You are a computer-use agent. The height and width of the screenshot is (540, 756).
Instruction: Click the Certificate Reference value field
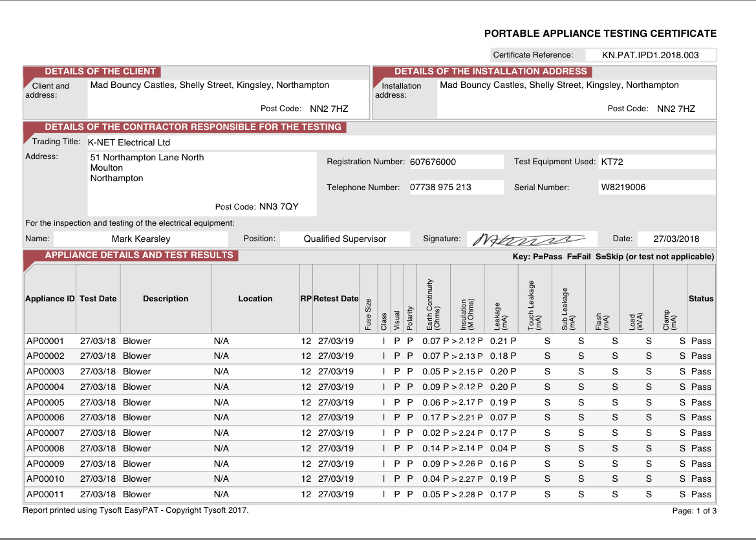pyautogui.click(x=650, y=55)
